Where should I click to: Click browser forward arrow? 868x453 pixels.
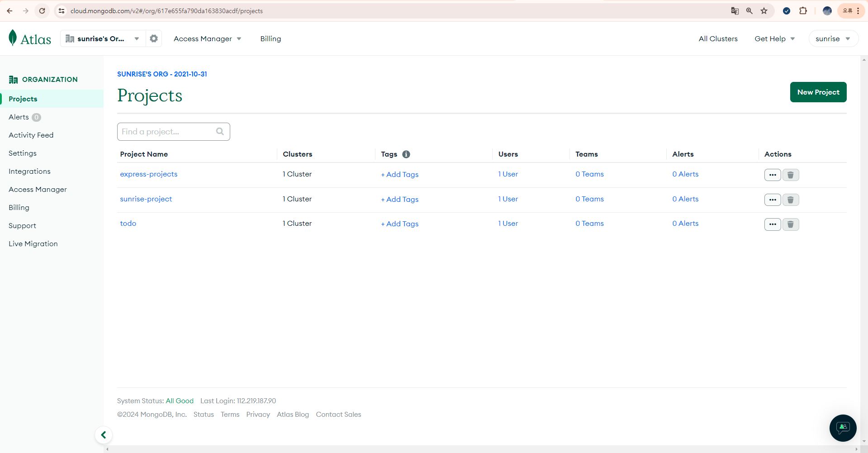[26, 11]
